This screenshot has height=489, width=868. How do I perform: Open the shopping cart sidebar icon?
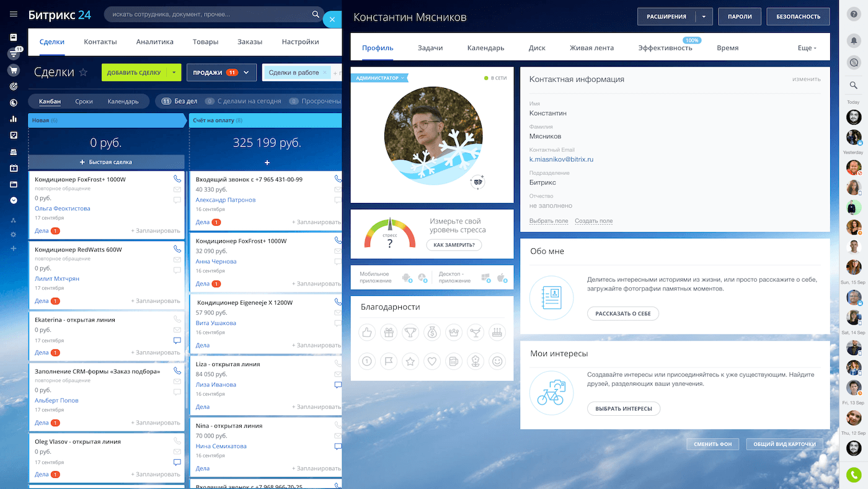[14, 70]
